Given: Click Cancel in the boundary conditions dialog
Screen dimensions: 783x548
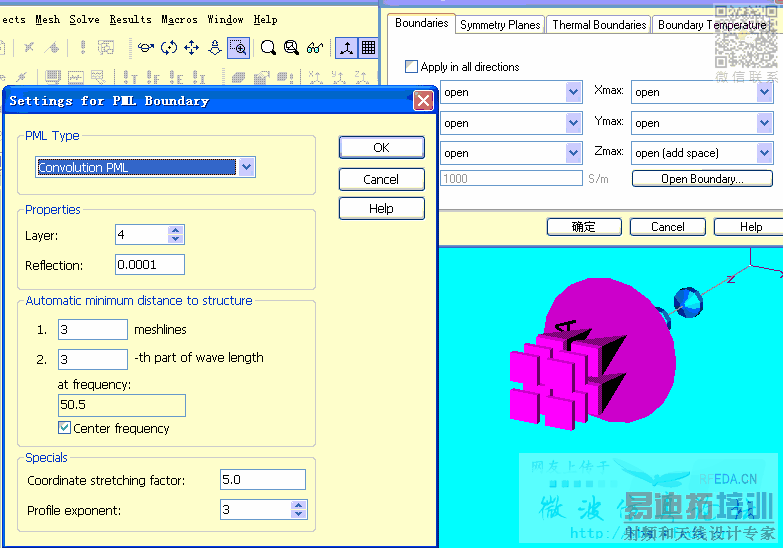Looking at the screenshot, I should 668,227.
